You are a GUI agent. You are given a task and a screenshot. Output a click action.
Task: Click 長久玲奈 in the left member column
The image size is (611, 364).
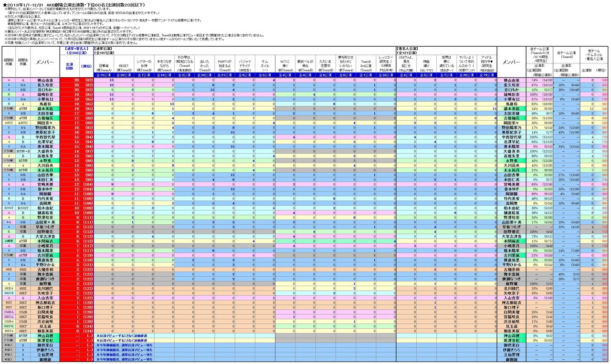click(45, 85)
